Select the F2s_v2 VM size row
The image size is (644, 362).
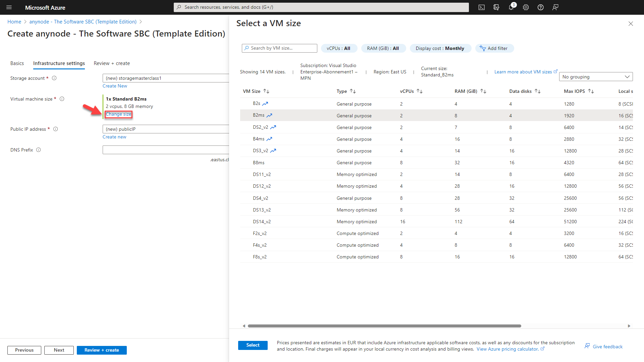(x=436, y=233)
